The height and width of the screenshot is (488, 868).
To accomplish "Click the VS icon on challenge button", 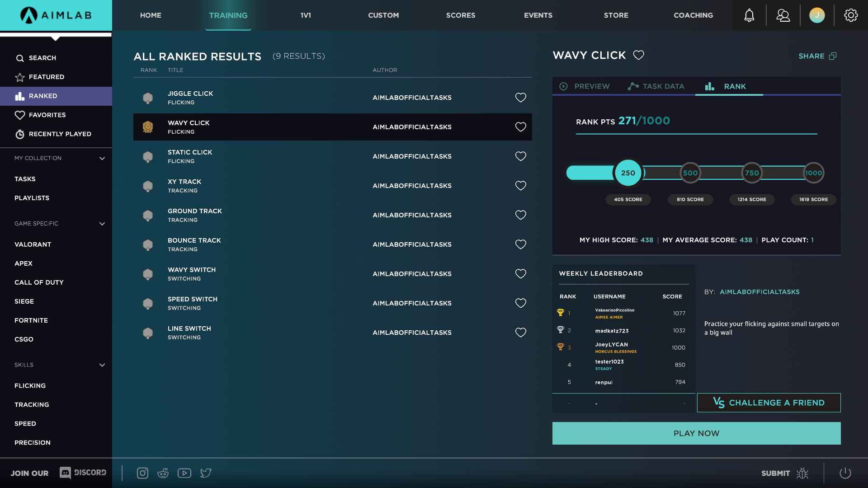I will pos(719,403).
